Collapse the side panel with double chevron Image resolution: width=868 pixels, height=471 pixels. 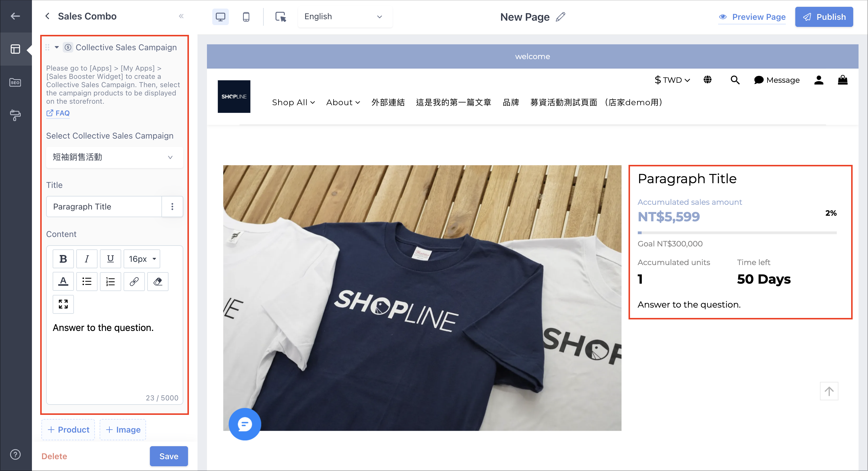pos(181,16)
